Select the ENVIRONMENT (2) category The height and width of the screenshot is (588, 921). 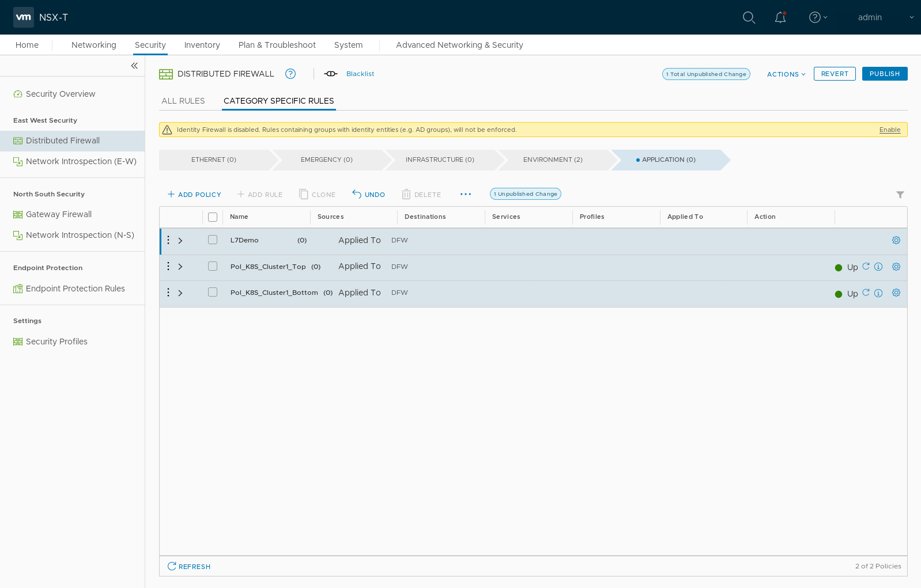pos(553,160)
